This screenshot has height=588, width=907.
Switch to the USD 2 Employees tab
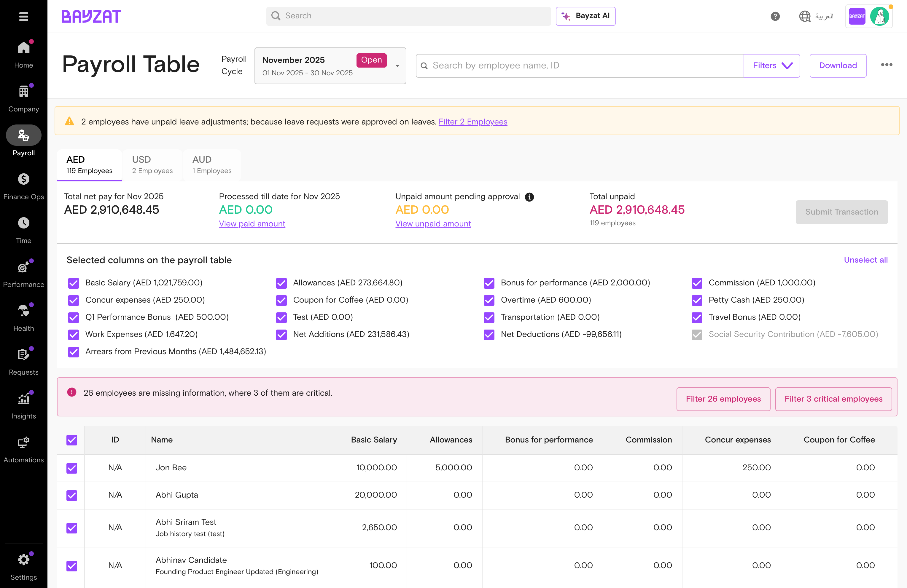point(152,165)
